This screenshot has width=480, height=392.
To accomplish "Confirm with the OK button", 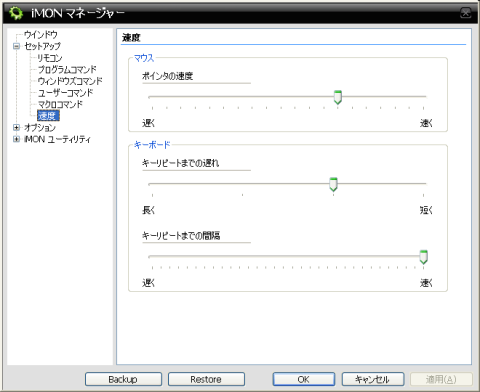I will (x=304, y=379).
